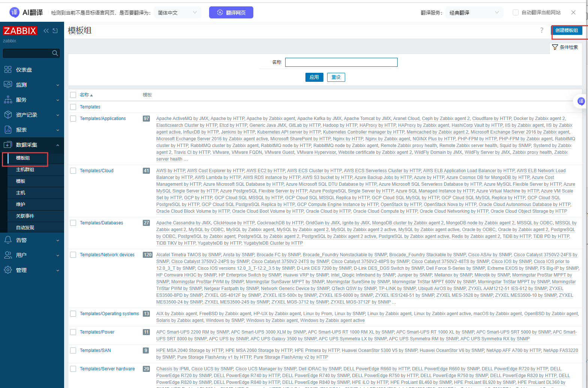
Task: Click the 应用 apply button
Action: pyautogui.click(x=314, y=77)
